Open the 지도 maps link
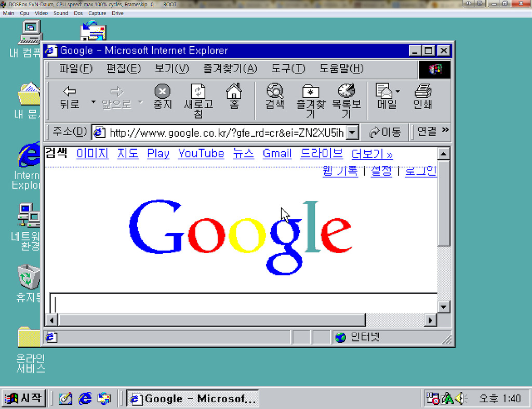This screenshot has height=409, width=532. coord(128,153)
